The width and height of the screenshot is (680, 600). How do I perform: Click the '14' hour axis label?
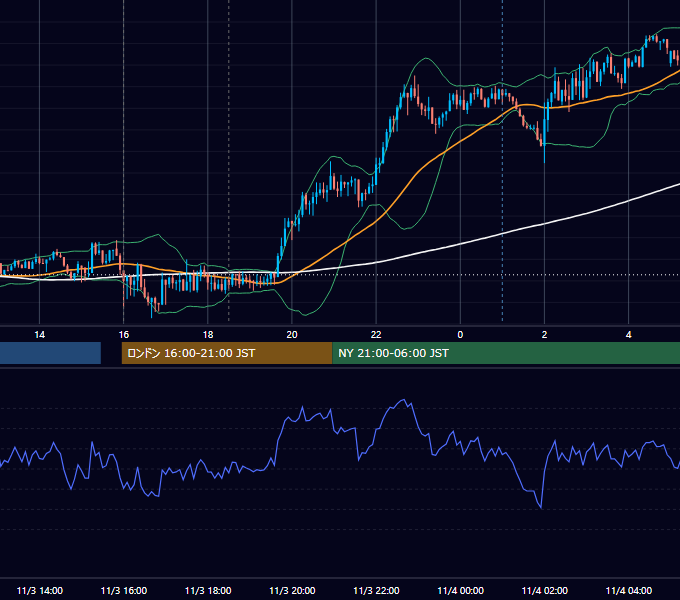39,335
